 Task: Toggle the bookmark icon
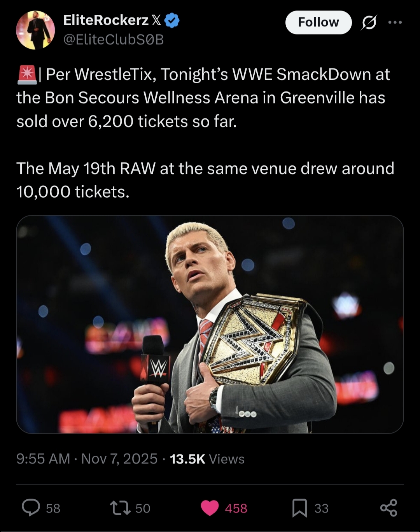[299, 508]
